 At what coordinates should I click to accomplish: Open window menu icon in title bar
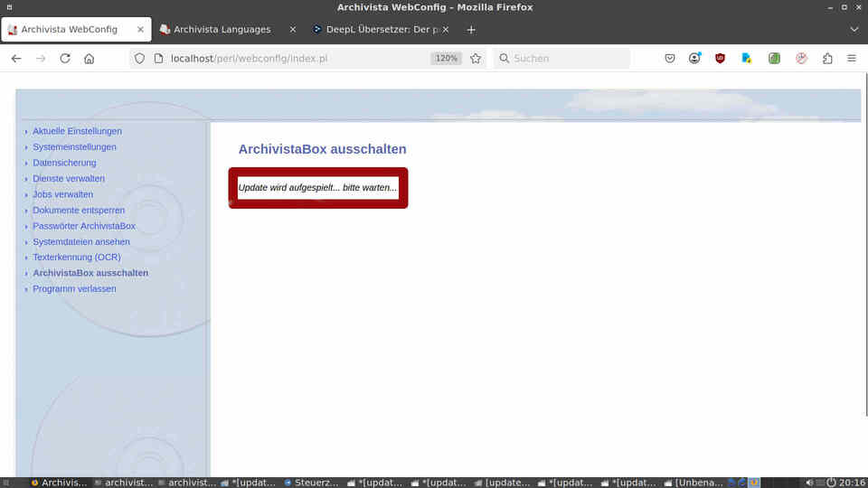tap(9, 7)
